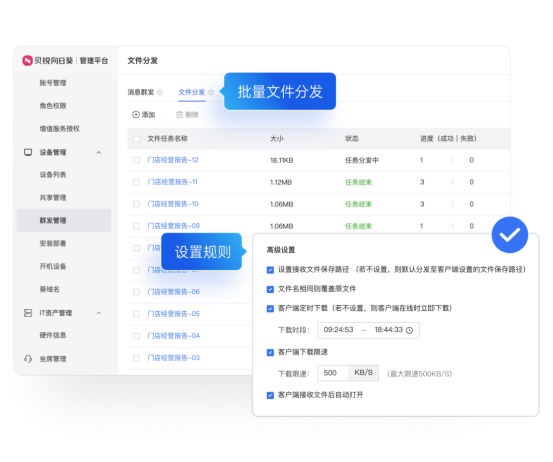Collapse the 设备管理 section chevron
The image size is (553, 462).
click(x=99, y=152)
